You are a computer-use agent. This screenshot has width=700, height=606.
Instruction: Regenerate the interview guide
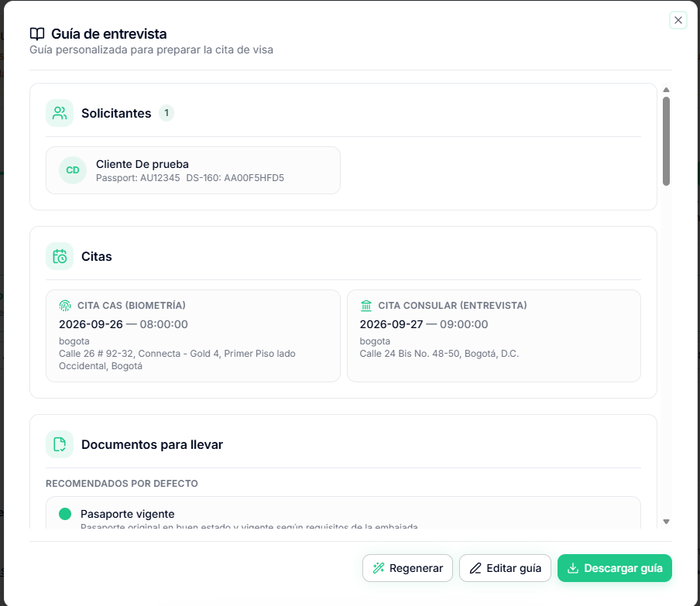click(407, 567)
